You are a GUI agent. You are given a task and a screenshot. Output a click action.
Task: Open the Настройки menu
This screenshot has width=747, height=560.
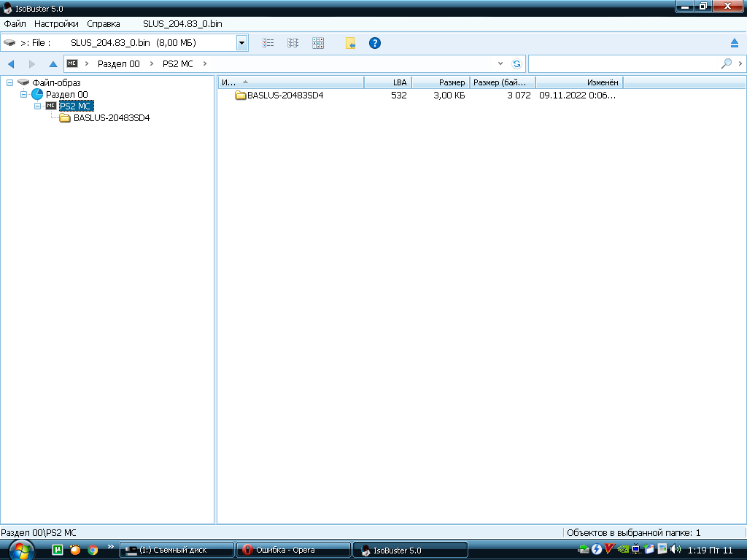pyautogui.click(x=56, y=24)
